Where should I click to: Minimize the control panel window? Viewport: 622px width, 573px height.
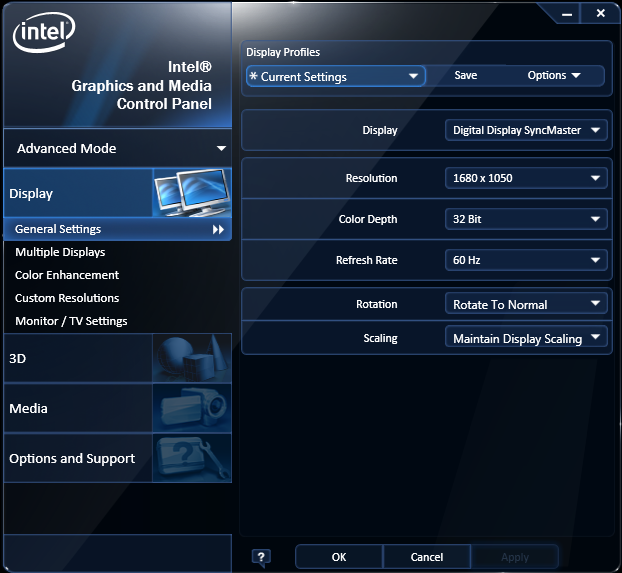(567, 14)
